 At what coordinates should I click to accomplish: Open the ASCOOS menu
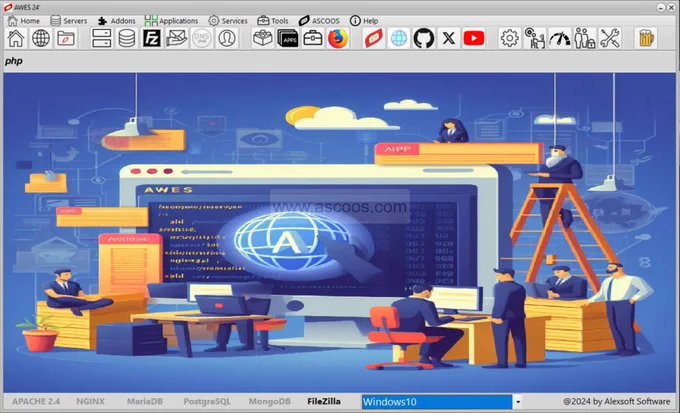[319, 20]
